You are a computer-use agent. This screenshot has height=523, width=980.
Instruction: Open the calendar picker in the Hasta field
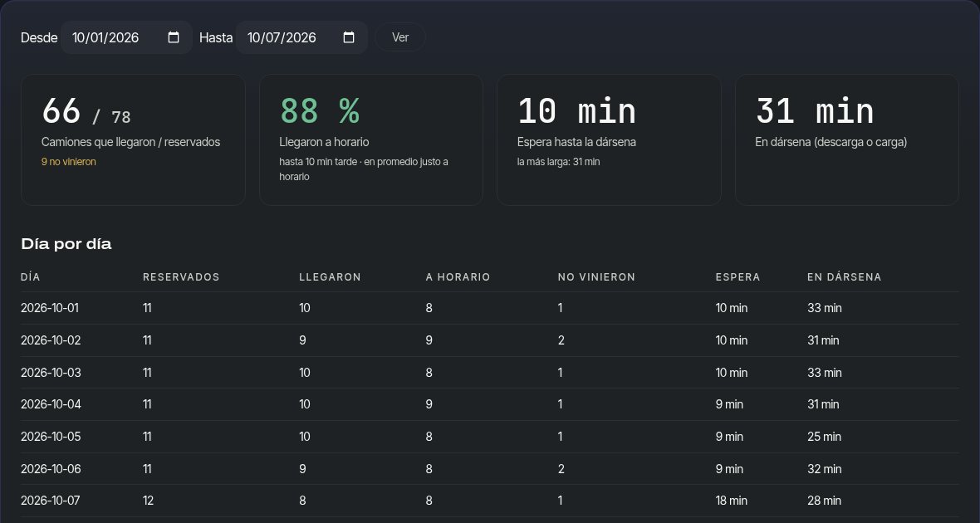click(x=349, y=37)
